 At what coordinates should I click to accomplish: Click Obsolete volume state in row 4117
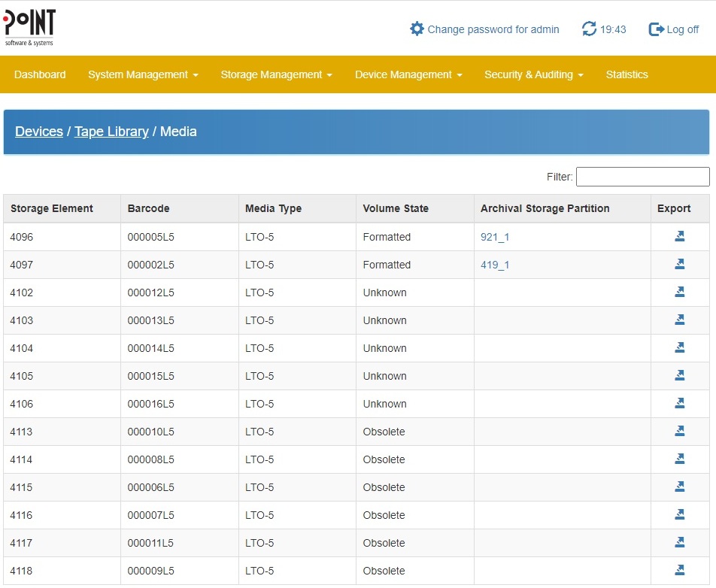384,543
